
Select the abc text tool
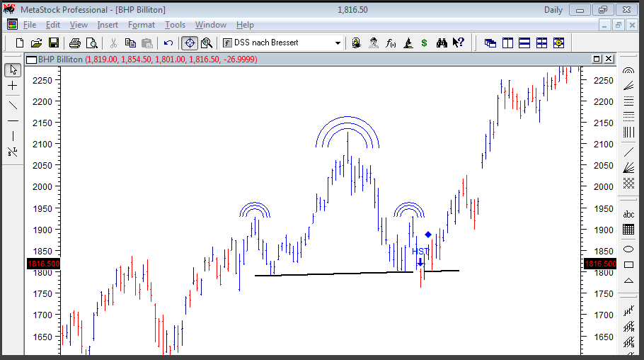[x=628, y=214]
